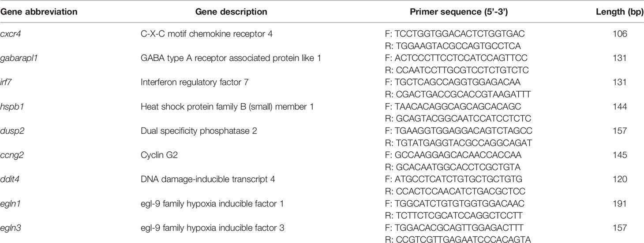Click the Length (bp) column header
Screen dimensions: 644x243
click(x=620, y=12)
